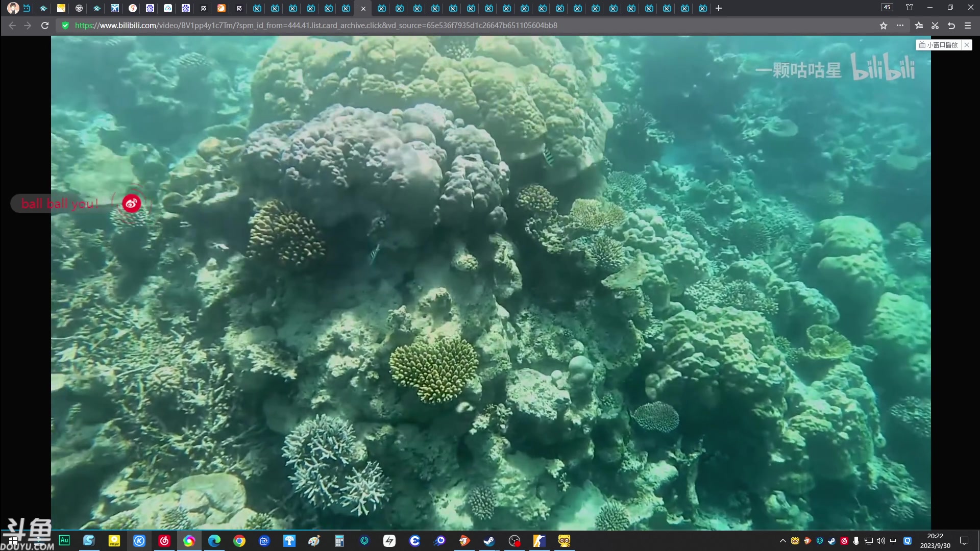Screen dimensions: 980x551
Task: Open the colorful ring browser icon
Action: click(x=189, y=541)
